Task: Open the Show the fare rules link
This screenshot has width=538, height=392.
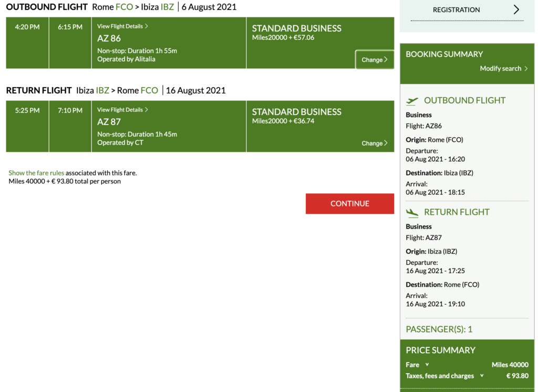Action: [x=36, y=173]
